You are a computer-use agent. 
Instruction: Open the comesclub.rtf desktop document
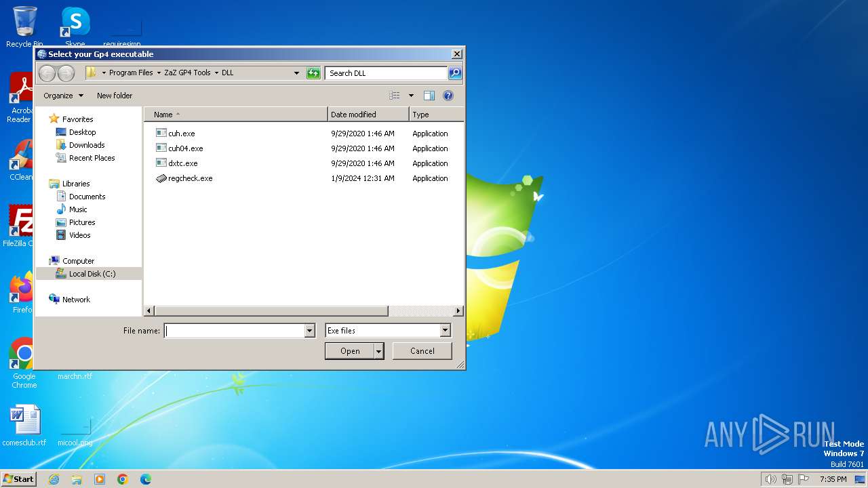(x=24, y=426)
